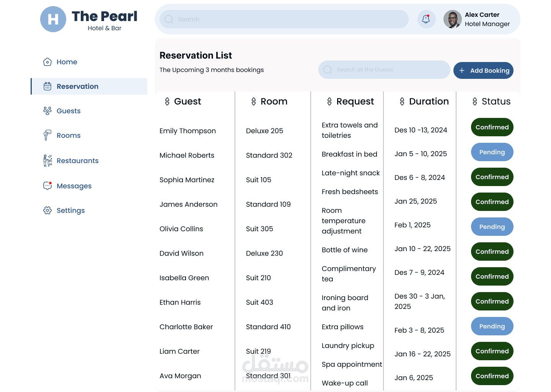Open the Reservation menu item
This screenshot has width=551, height=392.
click(78, 87)
